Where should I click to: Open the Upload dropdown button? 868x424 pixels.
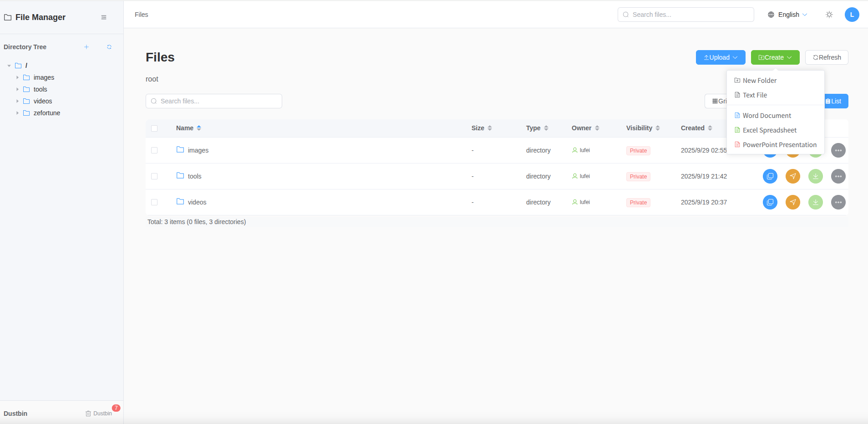720,57
